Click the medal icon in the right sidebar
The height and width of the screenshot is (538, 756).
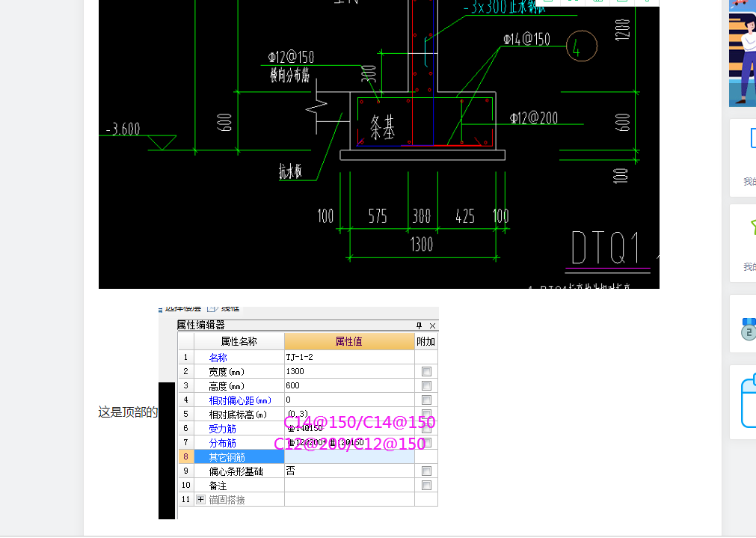749,329
